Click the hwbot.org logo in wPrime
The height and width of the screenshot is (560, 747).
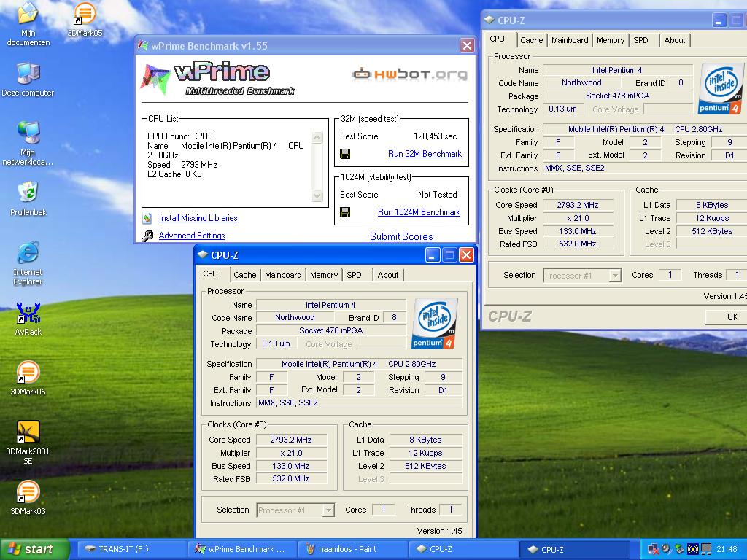[x=409, y=74]
